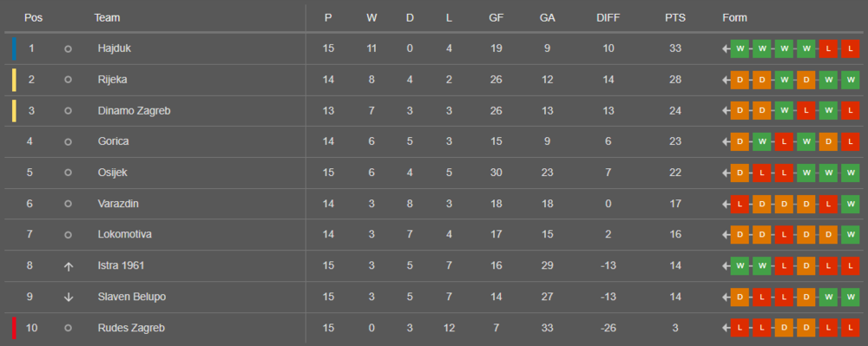The width and height of the screenshot is (868, 346).
Task: Open the Lokomotiva team link
Action: click(124, 234)
